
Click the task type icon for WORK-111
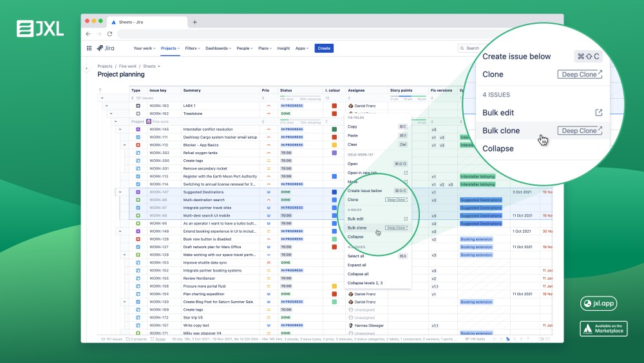(x=138, y=137)
